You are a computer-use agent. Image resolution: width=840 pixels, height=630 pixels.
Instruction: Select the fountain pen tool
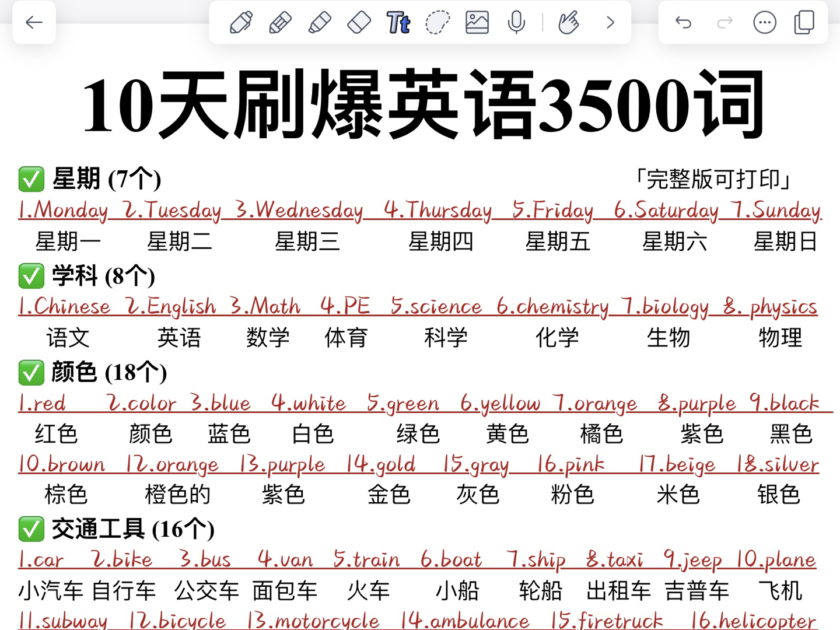point(241,23)
